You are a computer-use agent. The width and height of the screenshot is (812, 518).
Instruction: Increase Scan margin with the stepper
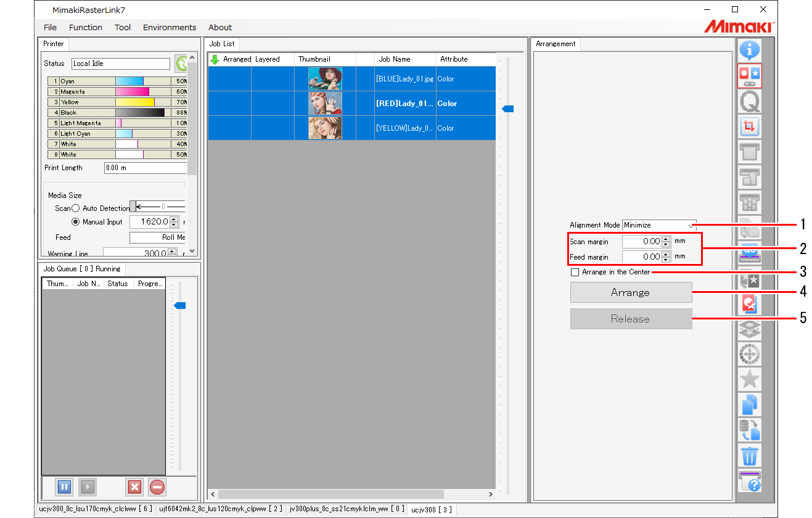pyautogui.click(x=665, y=239)
